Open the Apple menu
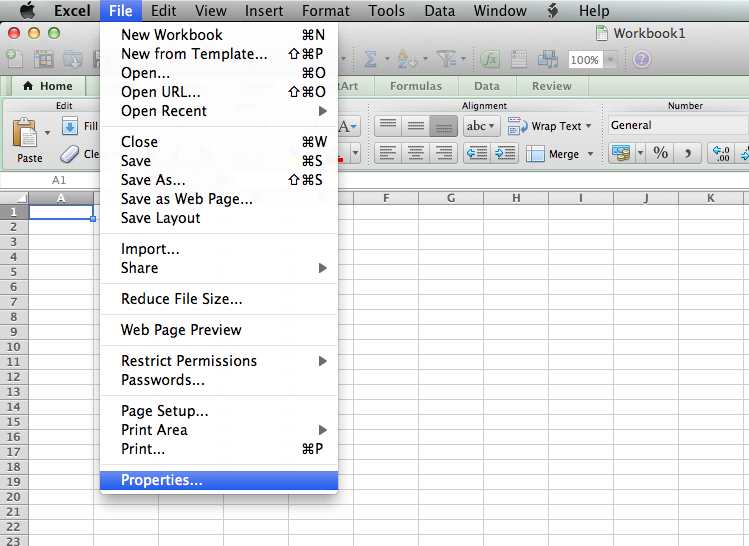Image resolution: width=749 pixels, height=546 pixels. click(28, 11)
